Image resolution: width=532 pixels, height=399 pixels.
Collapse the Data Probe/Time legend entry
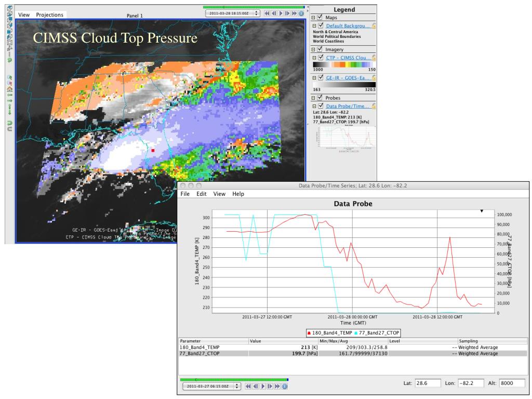tap(314, 106)
